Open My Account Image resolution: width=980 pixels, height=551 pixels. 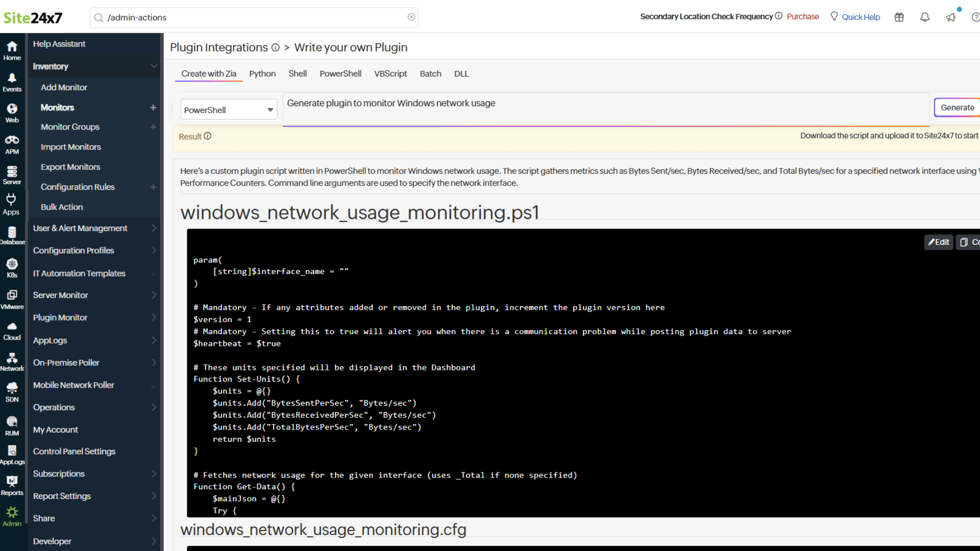tap(56, 430)
